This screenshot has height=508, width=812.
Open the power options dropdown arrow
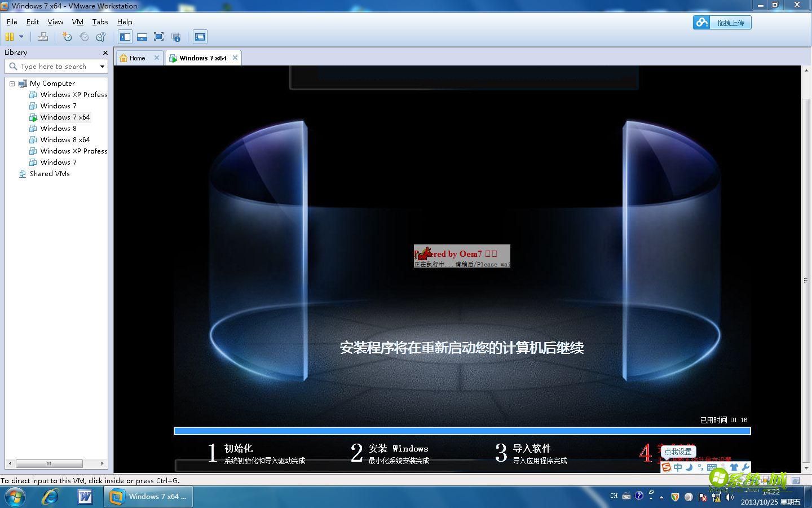click(21, 37)
